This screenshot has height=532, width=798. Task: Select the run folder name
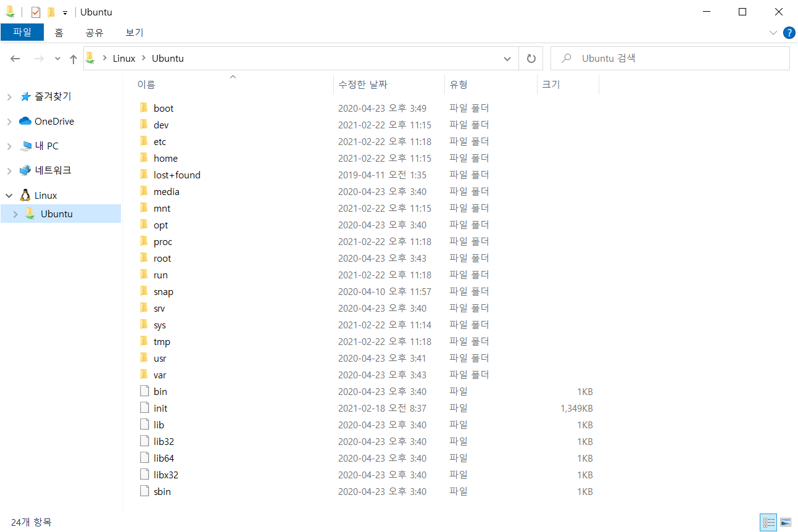(160, 275)
